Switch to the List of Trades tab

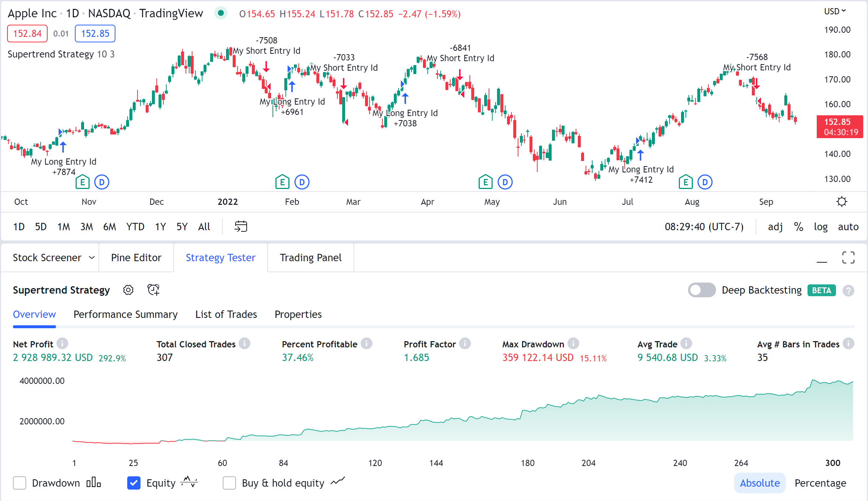226,314
